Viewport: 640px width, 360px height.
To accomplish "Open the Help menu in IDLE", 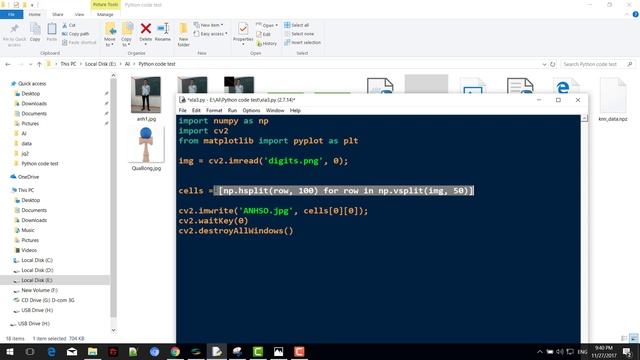I will click(x=295, y=111).
